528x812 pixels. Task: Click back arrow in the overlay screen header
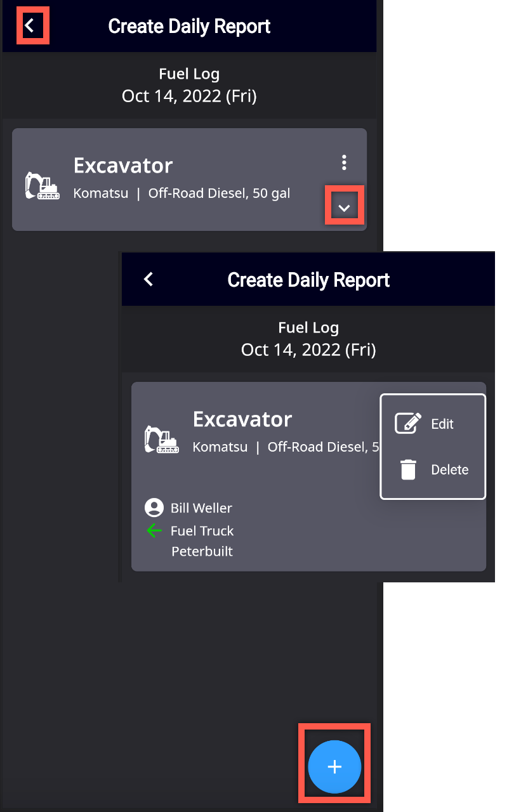pyautogui.click(x=148, y=279)
